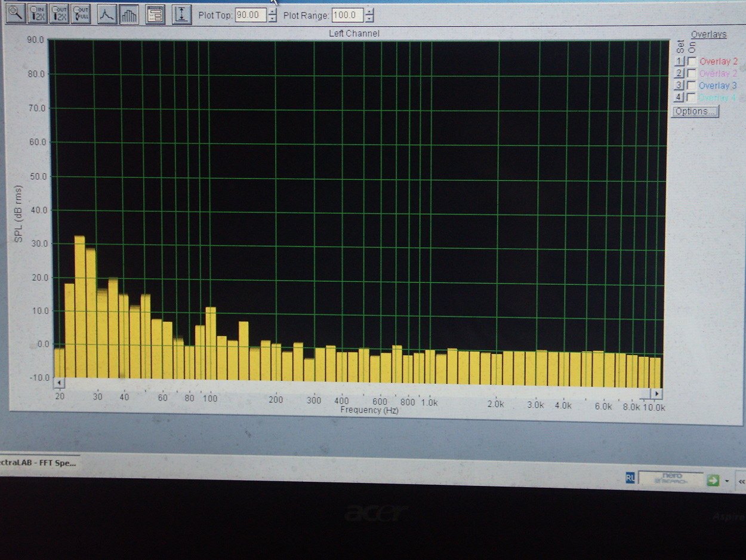746x560 pixels.
Task: Increase the Plot Top value
Action: click(x=273, y=12)
